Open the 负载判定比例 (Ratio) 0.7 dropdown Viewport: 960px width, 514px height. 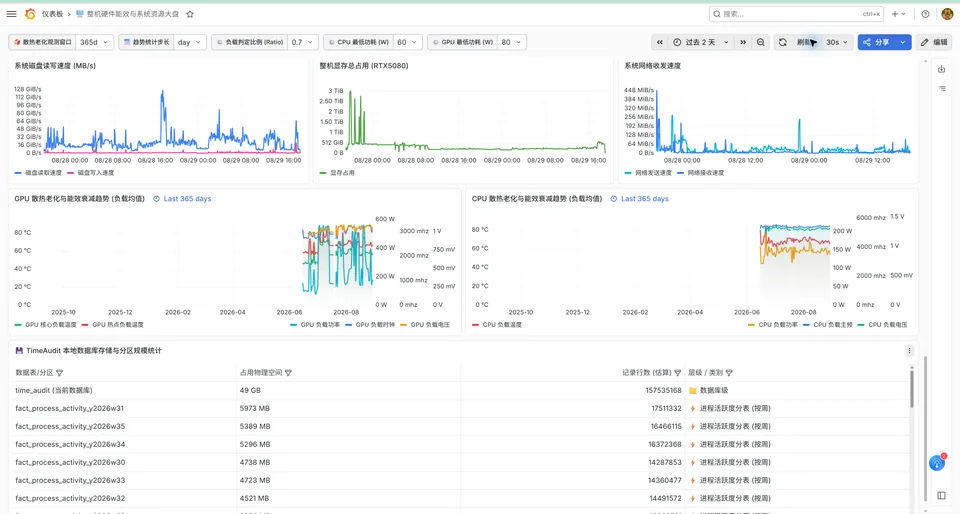click(303, 42)
